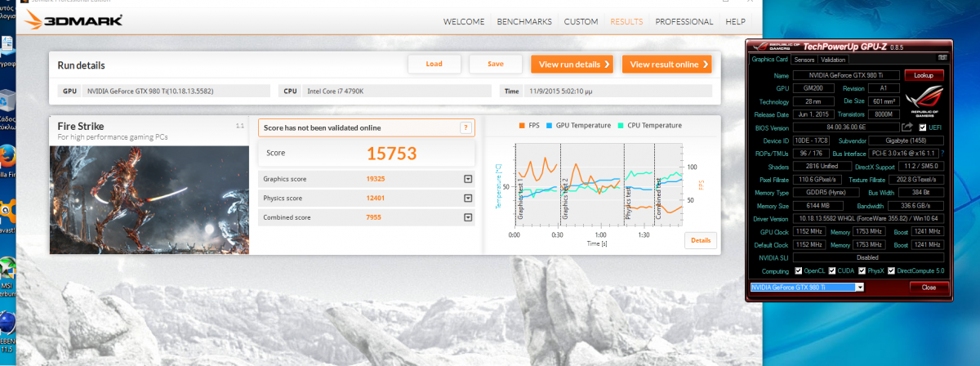The width and height of the screenshot is (980, 366).
Task: Open the HELP tab
Action: point(735,21)
